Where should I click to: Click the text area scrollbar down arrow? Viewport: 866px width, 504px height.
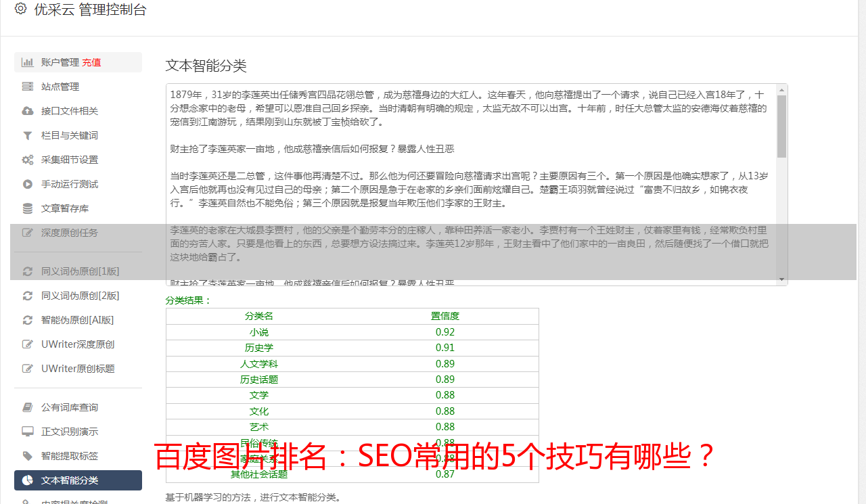pyautogui.click(x=782, y=280)
